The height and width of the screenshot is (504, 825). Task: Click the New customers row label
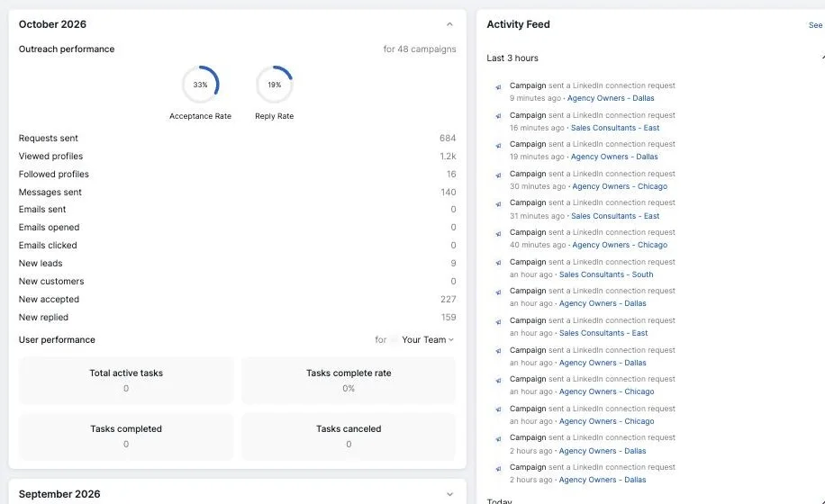(x=51, y=281)
